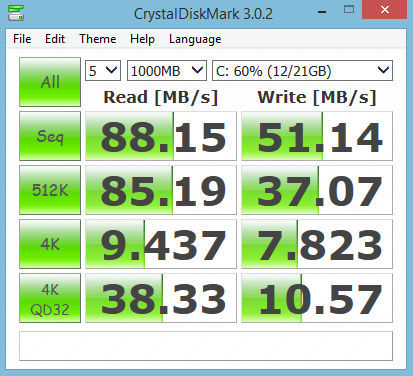Click the CrystalDiskMark app icon in title bar
The width and height of the screenshot is (413, 376).
[x=16, y=13]
